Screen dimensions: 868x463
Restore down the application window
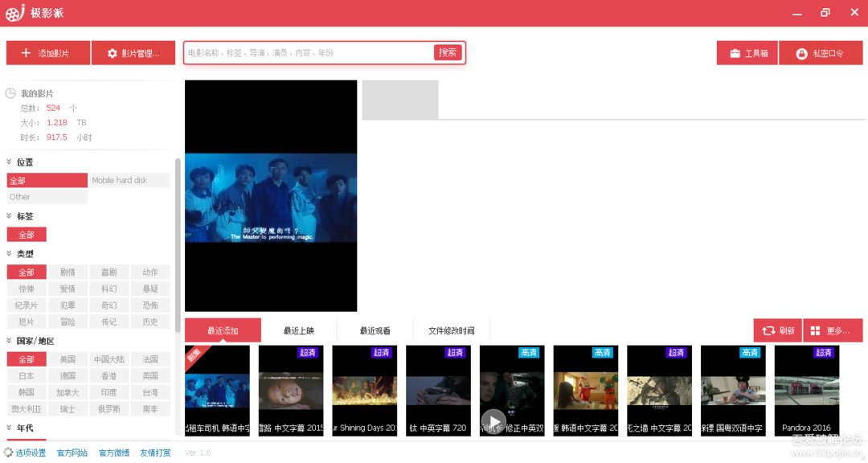click(x=825, y=12)
